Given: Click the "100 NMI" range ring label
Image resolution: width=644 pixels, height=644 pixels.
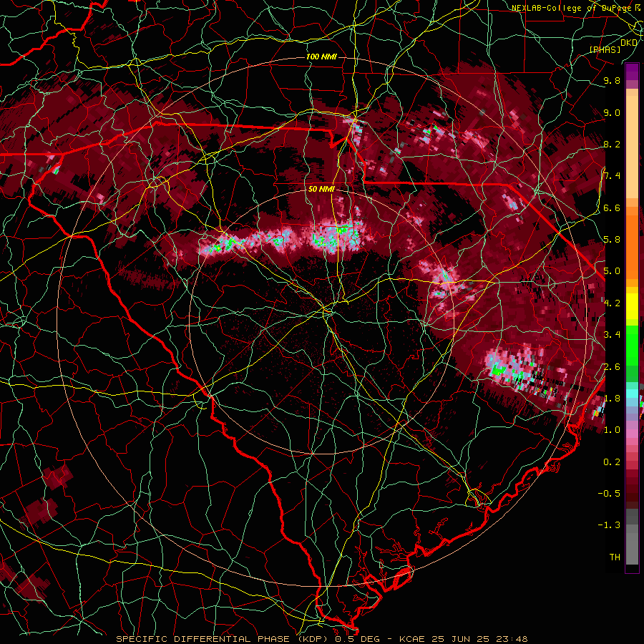Looking at the screenshot, I should (321, 57).
